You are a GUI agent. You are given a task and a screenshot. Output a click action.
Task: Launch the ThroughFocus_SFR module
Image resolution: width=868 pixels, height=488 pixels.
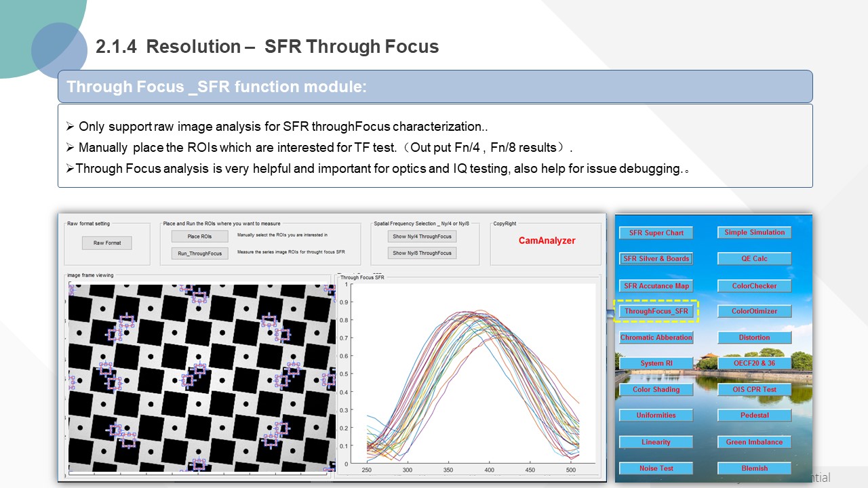656,311
